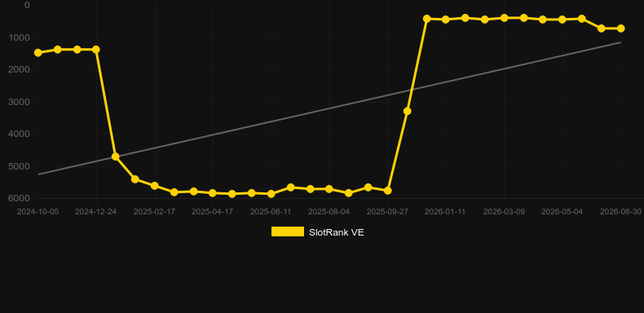This screenshot has width=644, height=313.
Task: Click the x-axis label 2024-12-24
Action: pyautogui.click(x=95, y=212)
